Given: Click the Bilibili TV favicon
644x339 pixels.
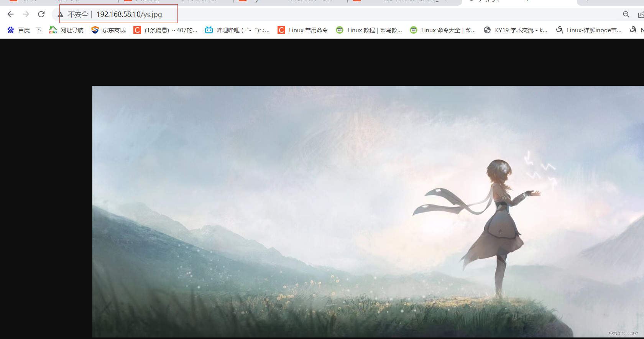Looking at the screenshot, I should click(209, 30).
